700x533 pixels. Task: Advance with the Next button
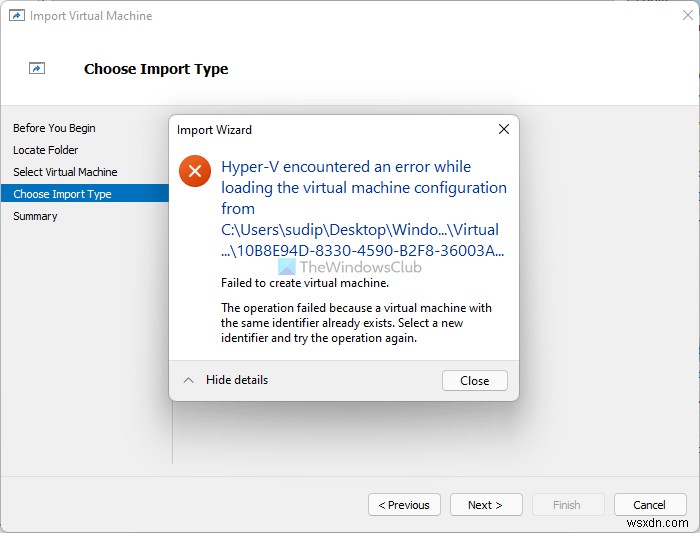click(x=485, y=505)
